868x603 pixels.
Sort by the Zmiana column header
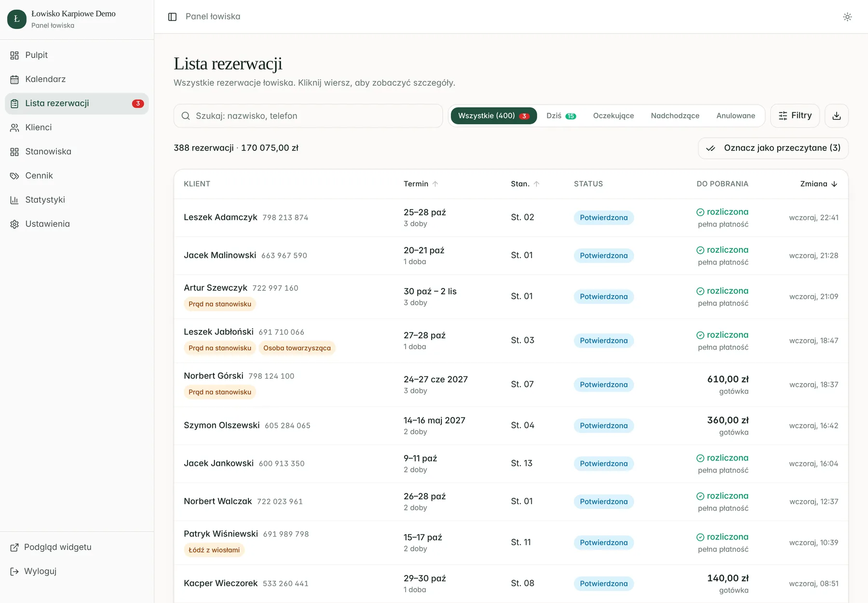(819, 184)
